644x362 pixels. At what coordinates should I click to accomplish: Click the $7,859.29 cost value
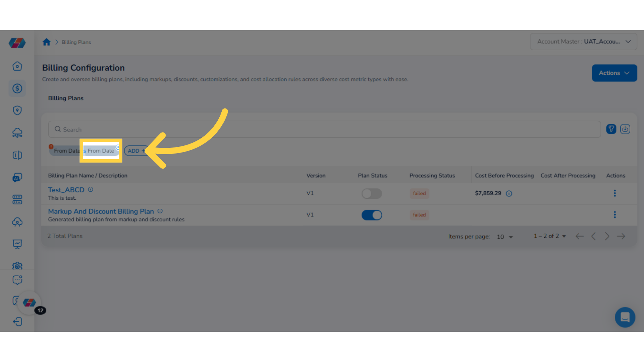pos(488,193)
